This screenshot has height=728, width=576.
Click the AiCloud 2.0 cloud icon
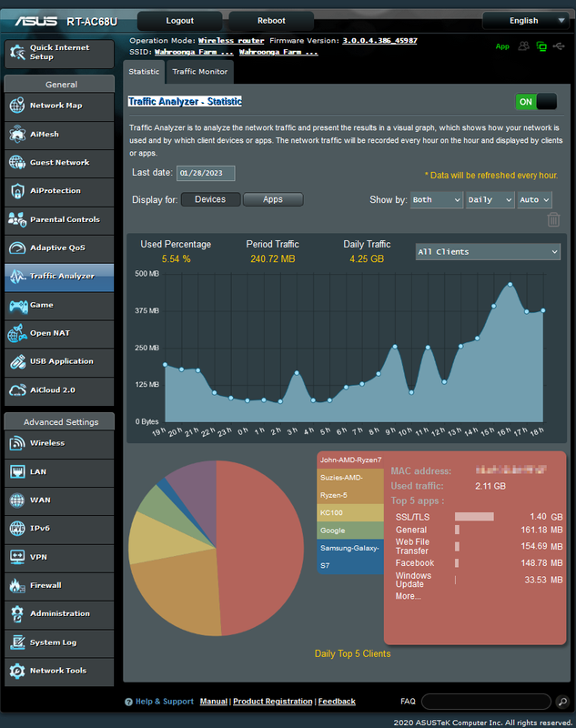(17, 390)
